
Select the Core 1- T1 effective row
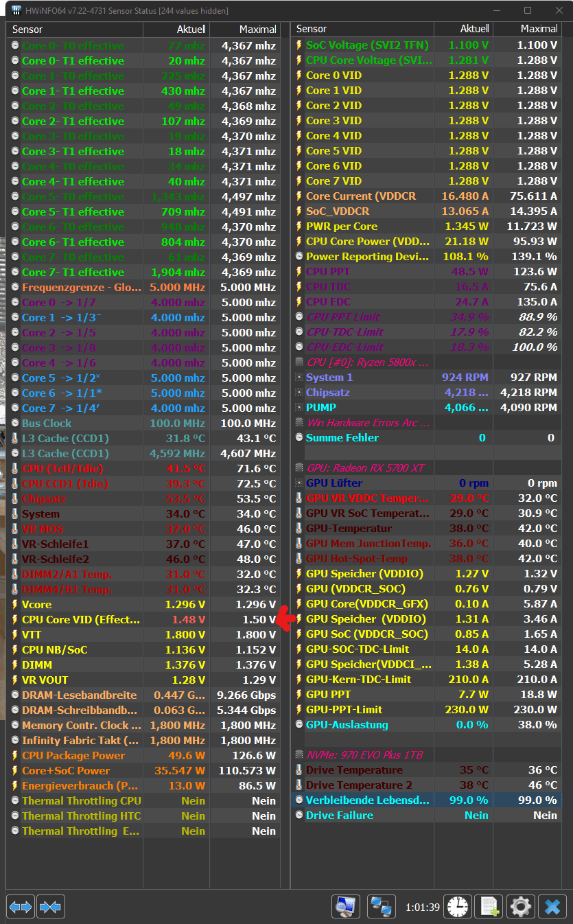(x=144, y=91)
